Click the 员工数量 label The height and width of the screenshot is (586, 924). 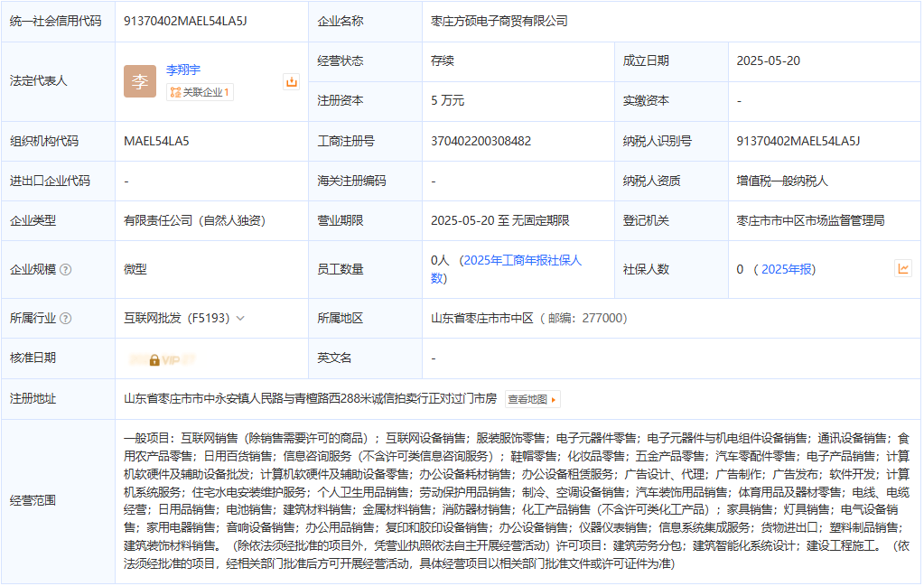(340, 270)
